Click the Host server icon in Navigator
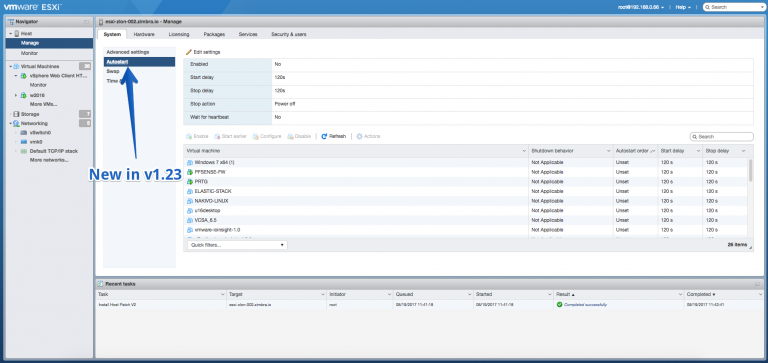The image size is (768, 363). tap(17, 33)
